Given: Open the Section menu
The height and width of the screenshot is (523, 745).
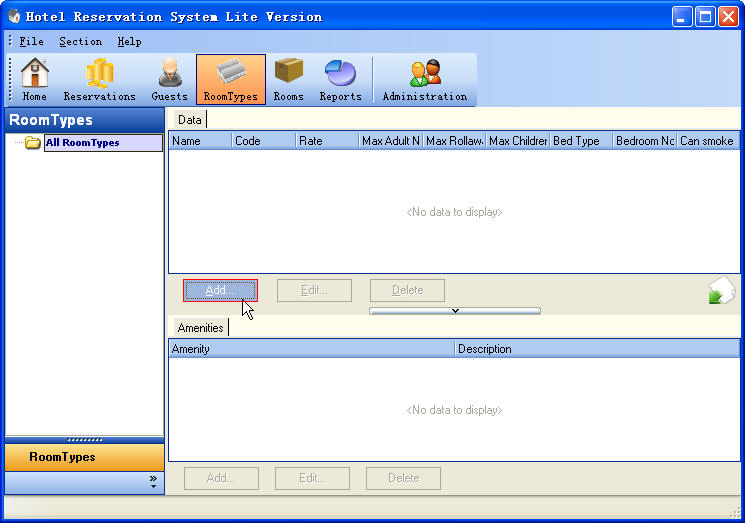Looking at the screenshot, I should click(80, 42).
